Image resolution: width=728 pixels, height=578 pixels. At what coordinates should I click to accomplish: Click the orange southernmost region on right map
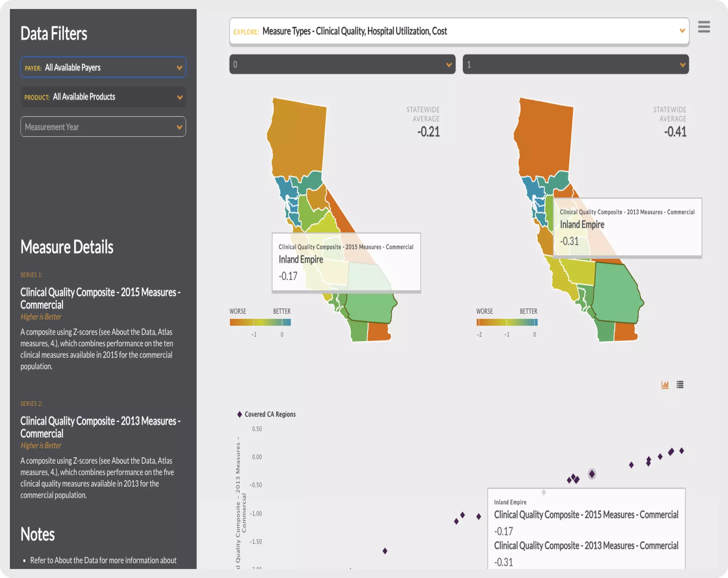(x=625, y=332)
